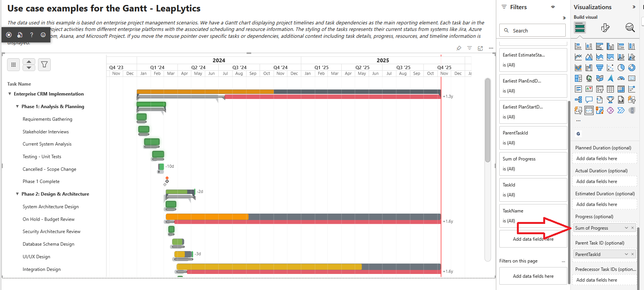Screen dimensions: 644x290
Task: Pin the Gantt visual using pin icon
Action: pos(459,48)
